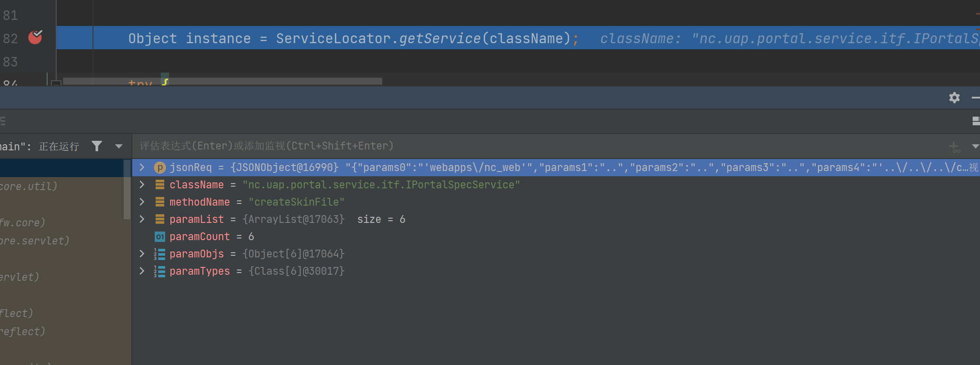
Task: Open debug panel settings gear
Action: click(x=954, y=98)
